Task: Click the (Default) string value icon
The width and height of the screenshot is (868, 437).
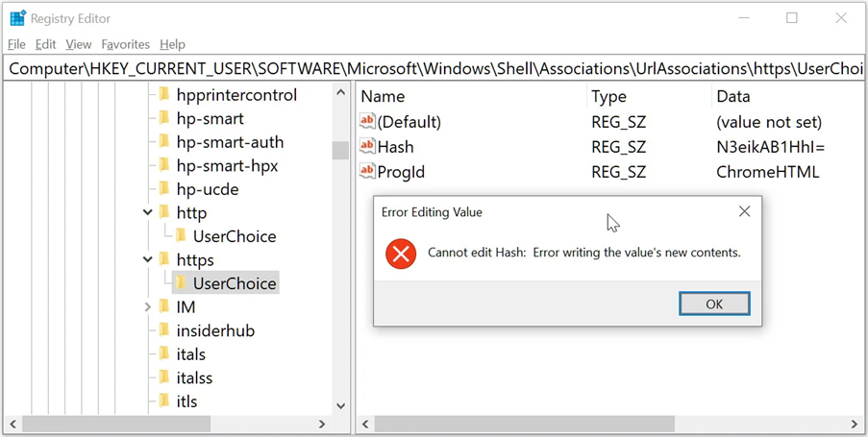Action: pos(366,122)
